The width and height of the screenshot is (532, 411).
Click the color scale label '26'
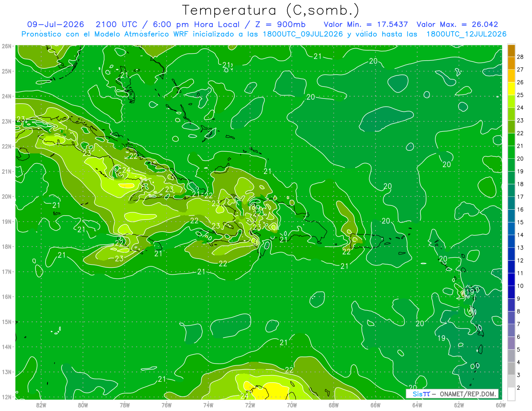point(520,82)
